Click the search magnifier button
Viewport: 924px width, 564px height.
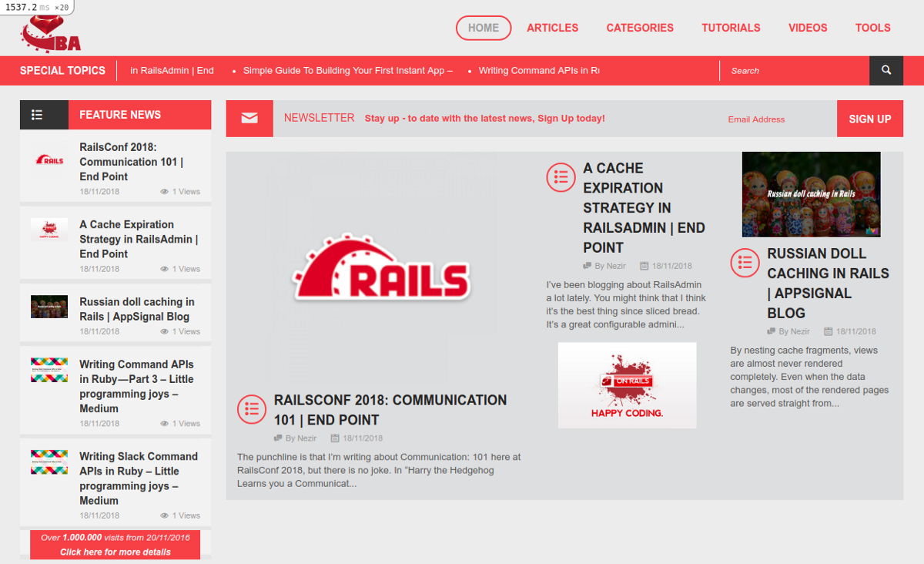click(886, 70)
